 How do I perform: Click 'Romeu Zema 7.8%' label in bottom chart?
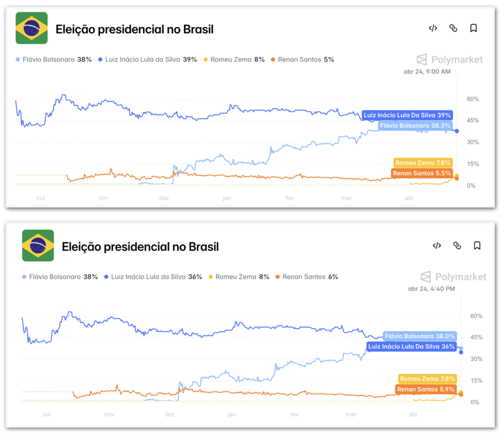point(428,379)
